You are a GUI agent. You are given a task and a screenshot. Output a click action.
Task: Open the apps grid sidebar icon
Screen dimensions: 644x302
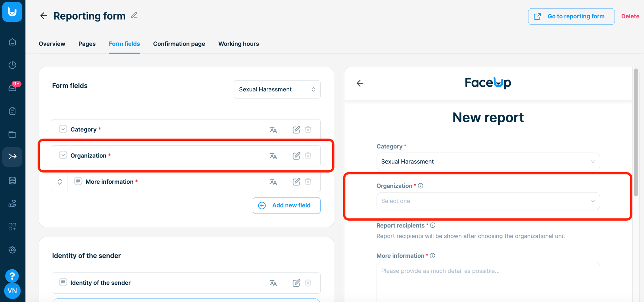pyautogui.click(x=12, y=227)
